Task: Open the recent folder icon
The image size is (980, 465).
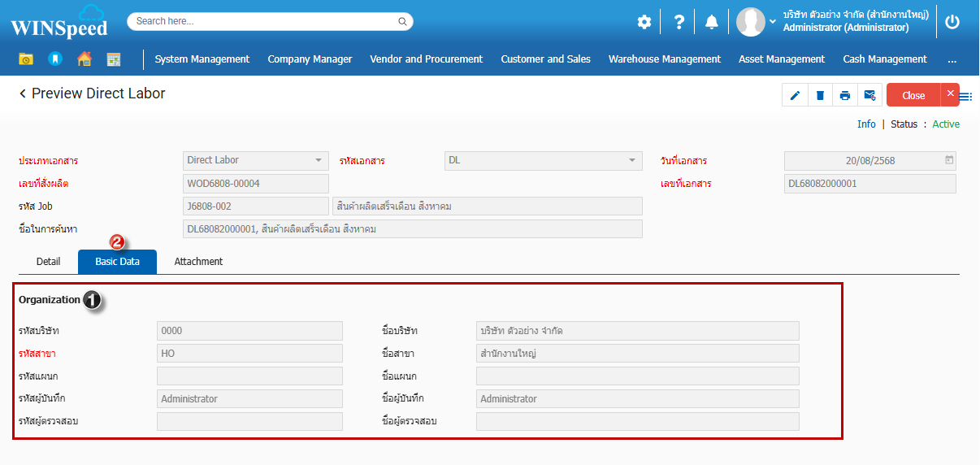Action: coord(26,59)
